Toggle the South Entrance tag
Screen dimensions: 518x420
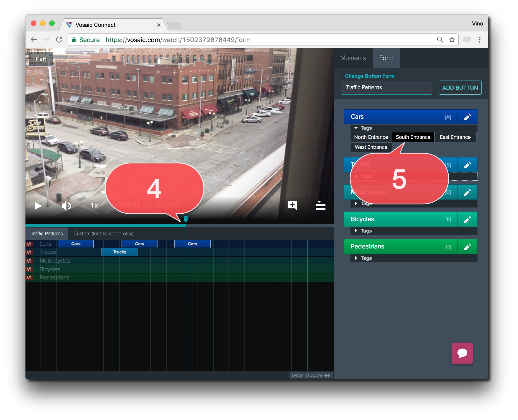(x=413, y=137)
